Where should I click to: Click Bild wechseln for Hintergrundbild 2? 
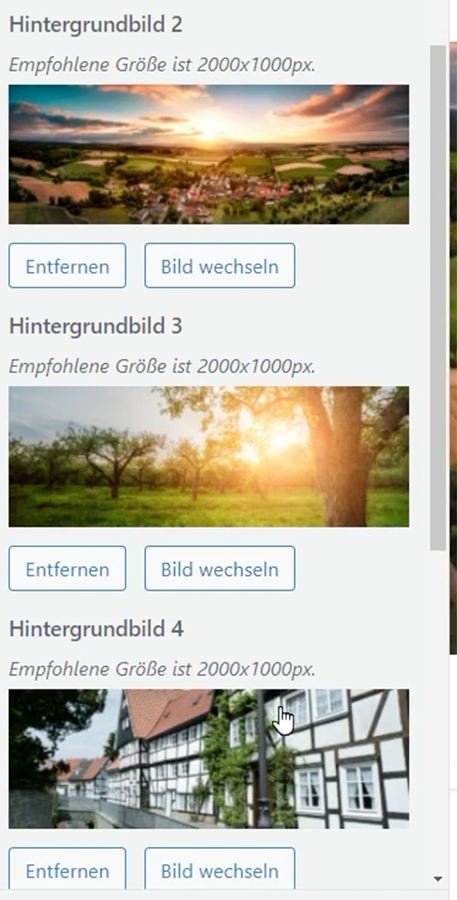click(x=220, y=266)
